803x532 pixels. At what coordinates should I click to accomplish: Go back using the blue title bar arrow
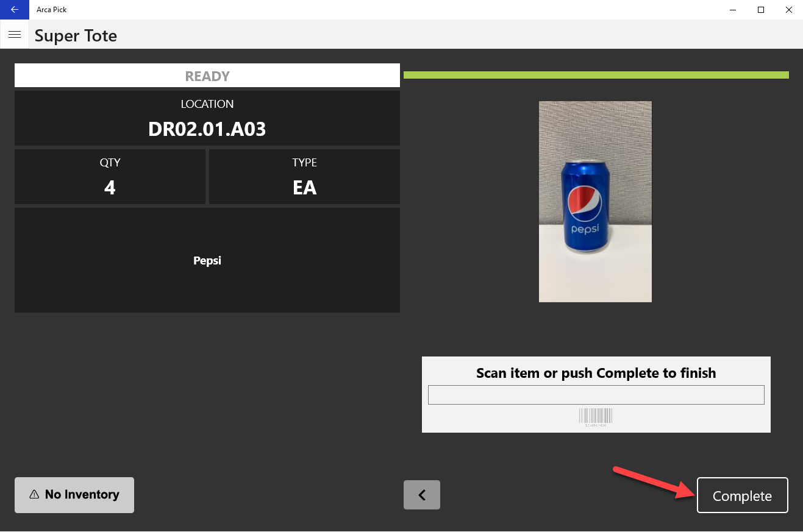click(x=15, y=10)
